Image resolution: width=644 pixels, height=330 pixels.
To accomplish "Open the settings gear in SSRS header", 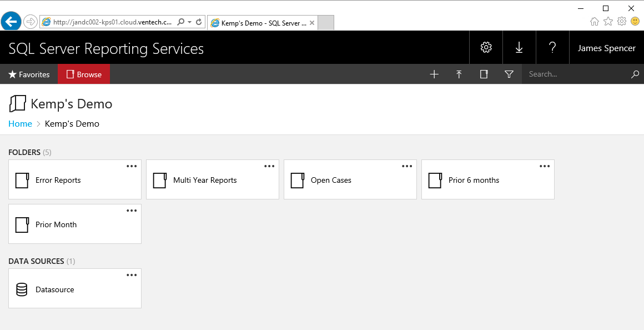I will pyautogui.click(x=486, y=48).
